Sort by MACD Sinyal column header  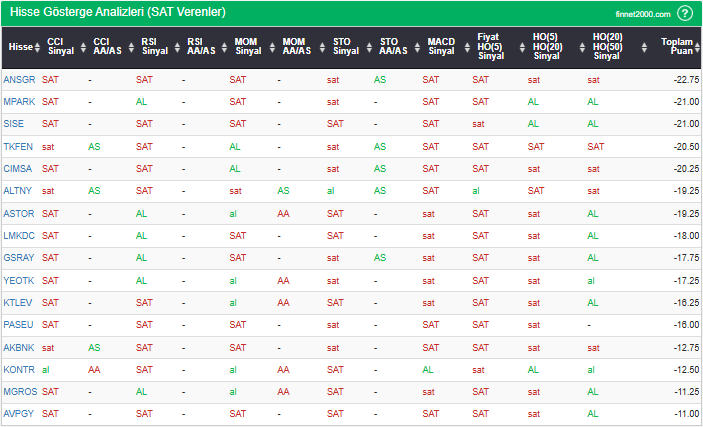[x=440, y=47]
